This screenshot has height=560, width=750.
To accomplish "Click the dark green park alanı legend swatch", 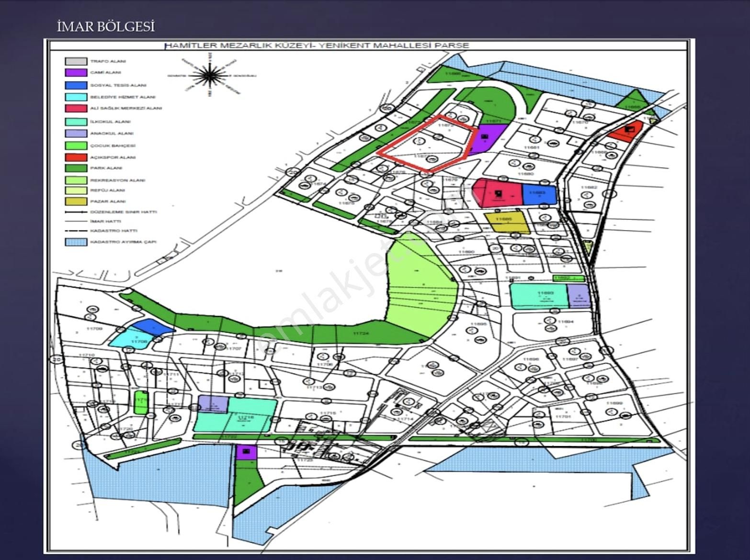I will (x=76, y=168).
